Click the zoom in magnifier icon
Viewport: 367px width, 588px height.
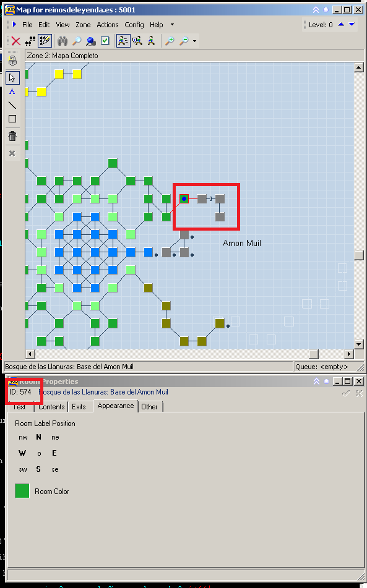coord(170,41)
